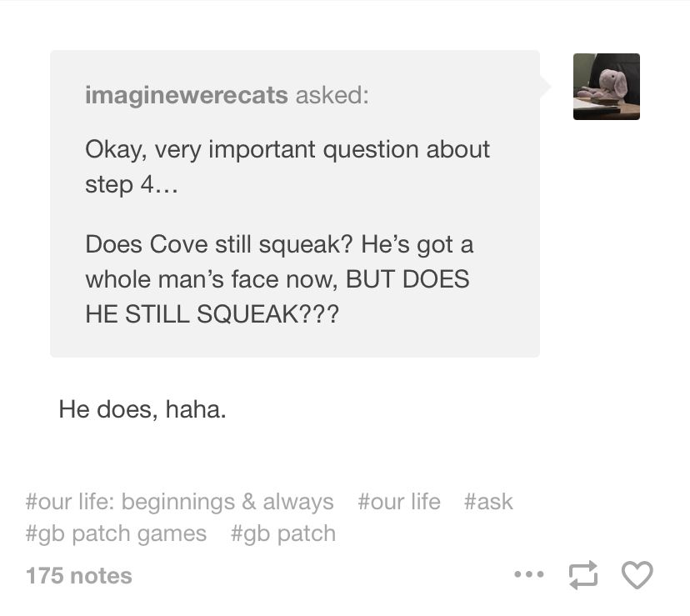
Task: Click the speech bubble pointer near the avatar
Action: tap(545, 87)
